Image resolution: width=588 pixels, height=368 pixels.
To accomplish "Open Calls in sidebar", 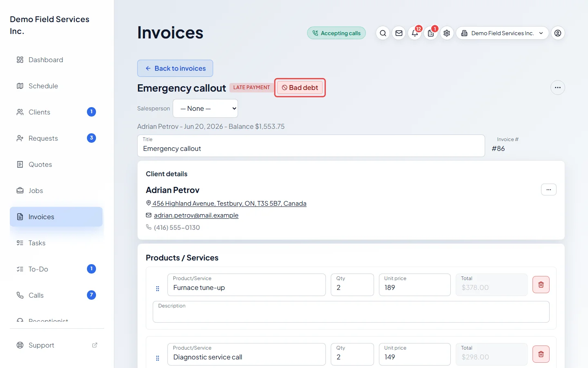I will (56, 295).
